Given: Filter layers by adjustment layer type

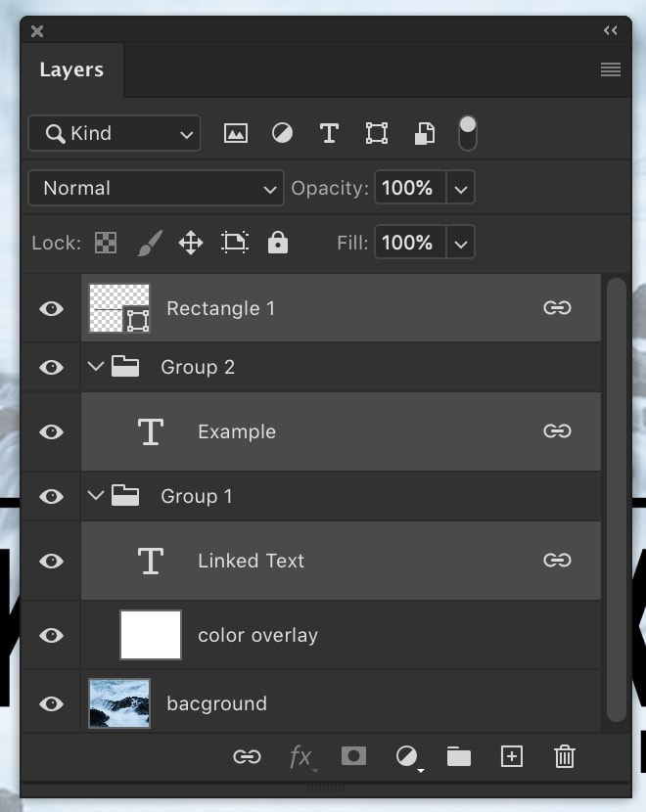Looking at the screenshot, I should (282, 134).
